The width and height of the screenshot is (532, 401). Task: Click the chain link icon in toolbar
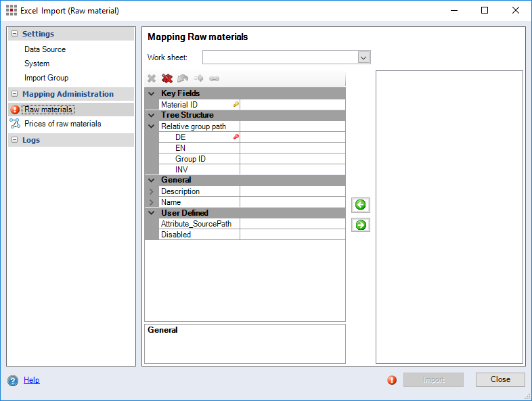coord(215,78)
